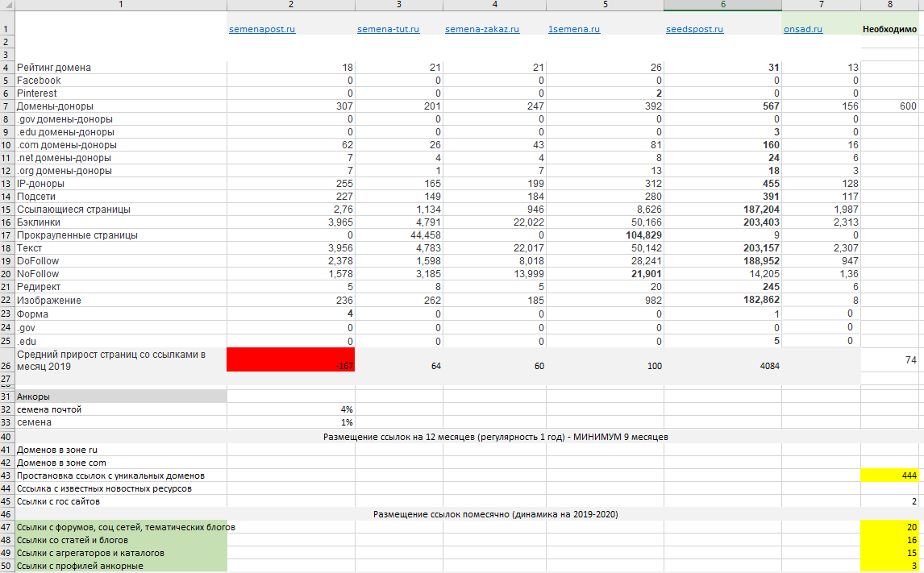Select the 'Pinterest' row label
924x573 pixels.
click(36, 93)
